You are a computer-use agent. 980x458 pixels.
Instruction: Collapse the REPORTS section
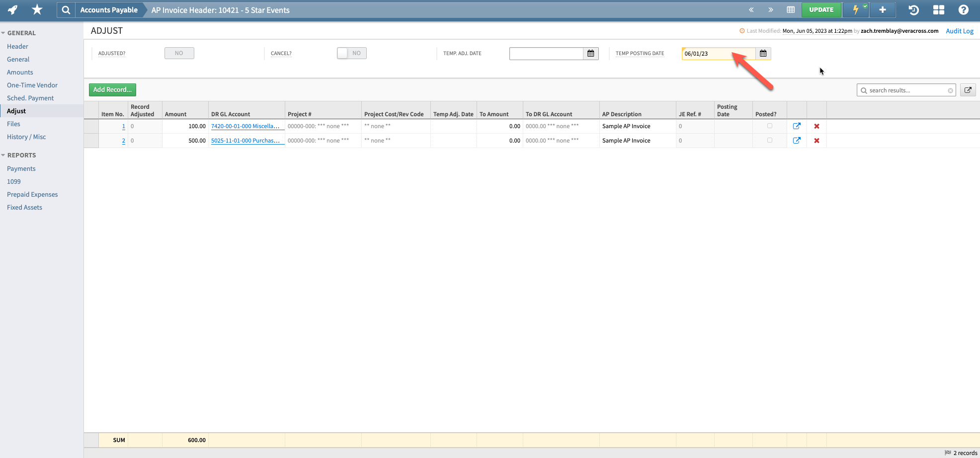4,155
